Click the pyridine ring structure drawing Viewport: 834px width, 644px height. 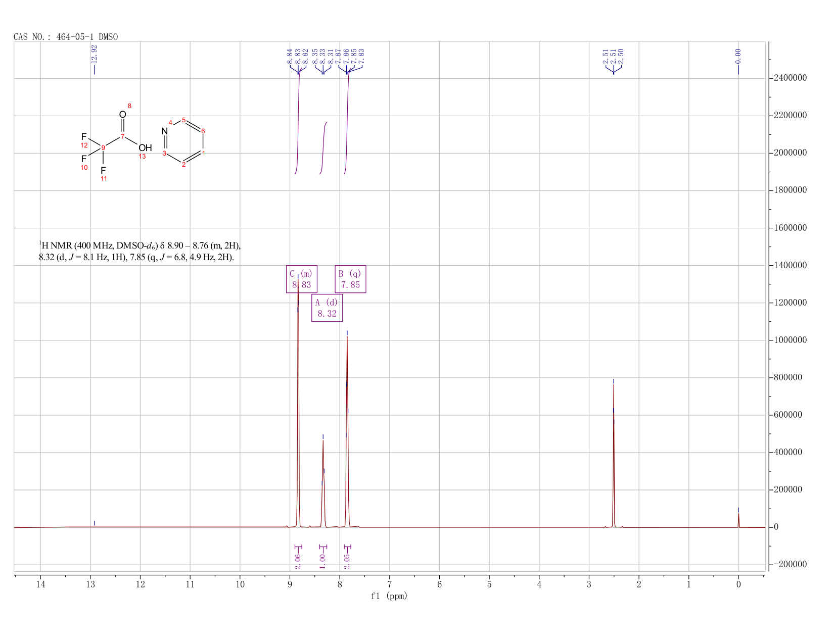pyautogui.click(x=183, y=142)
